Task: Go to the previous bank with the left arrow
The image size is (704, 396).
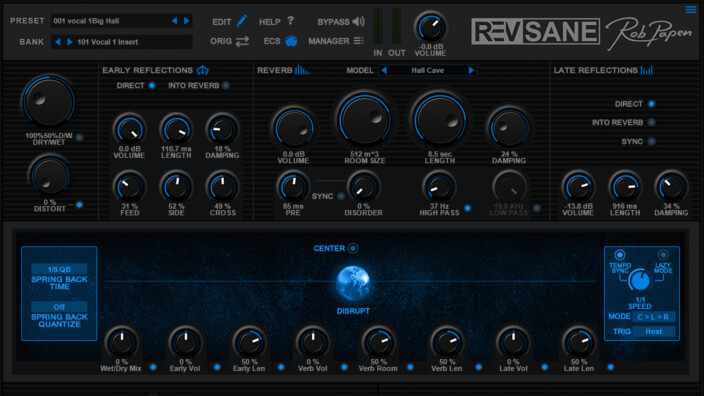Action: [57, 42]
